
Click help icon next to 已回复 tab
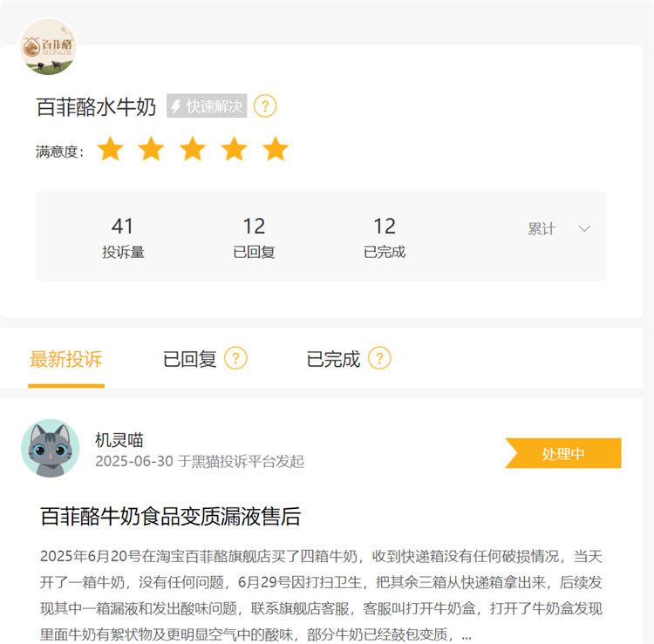(235, 358)
